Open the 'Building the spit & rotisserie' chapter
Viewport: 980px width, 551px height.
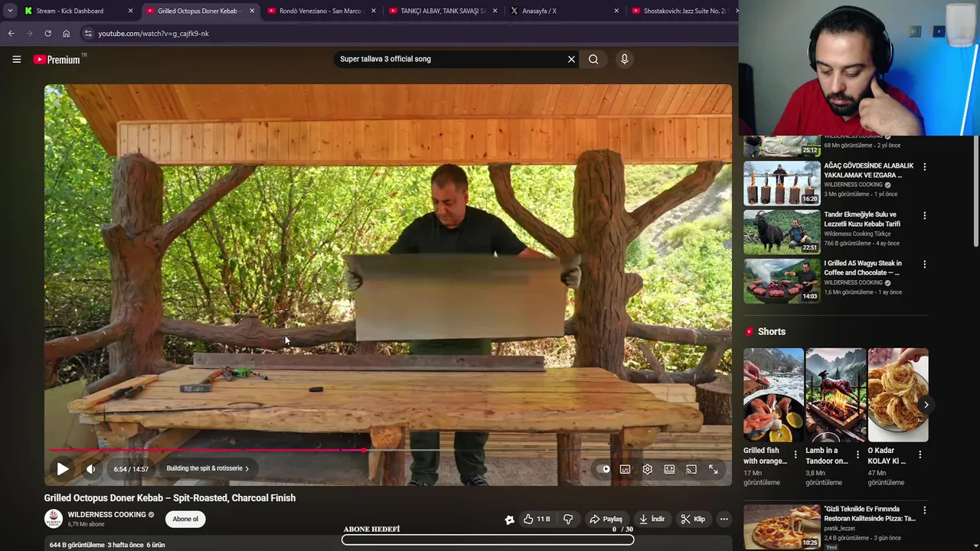pyautogui.click(x=207, y=468)
